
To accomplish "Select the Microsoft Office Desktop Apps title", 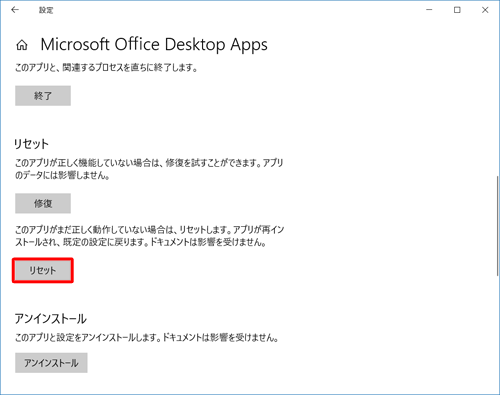I will pyautogui.click(x=154, y=45).
